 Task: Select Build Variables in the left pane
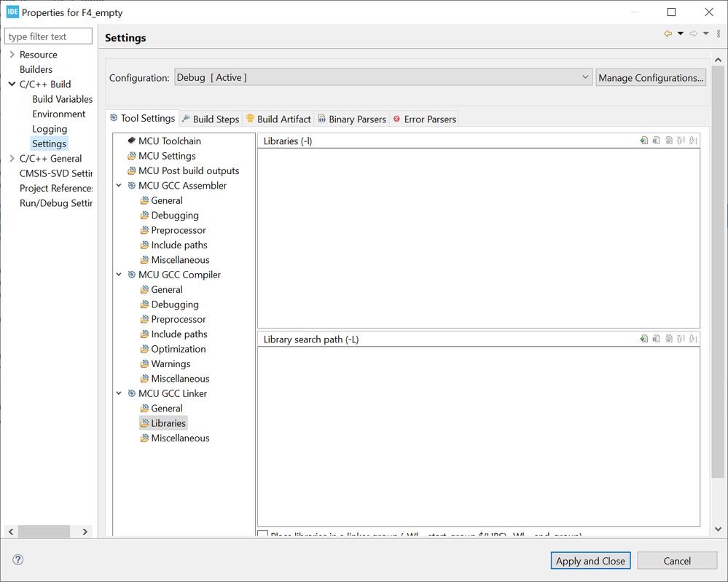[62, 99]
